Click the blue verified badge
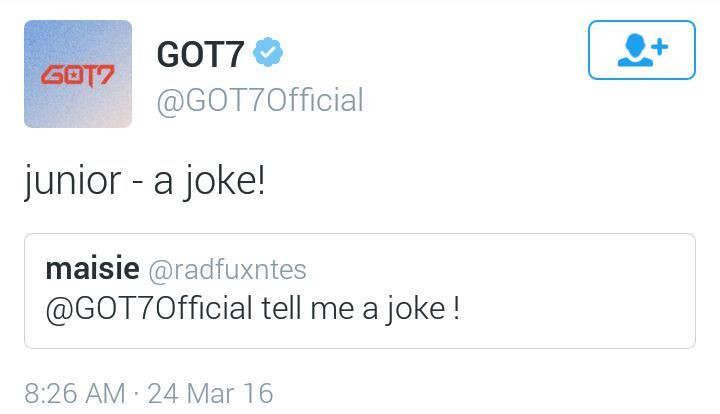720x414 pixels. click(267, 54)
